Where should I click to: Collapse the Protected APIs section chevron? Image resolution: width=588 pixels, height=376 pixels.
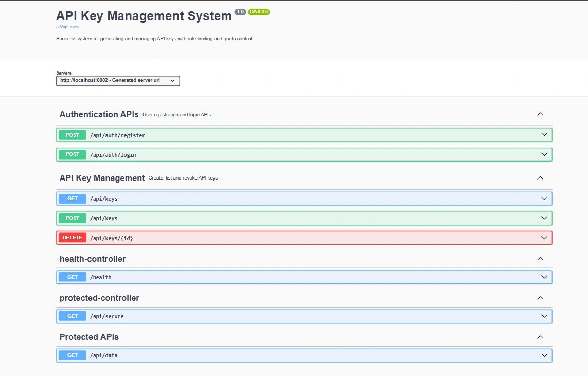pyautogui.click(x=540, y=337)
